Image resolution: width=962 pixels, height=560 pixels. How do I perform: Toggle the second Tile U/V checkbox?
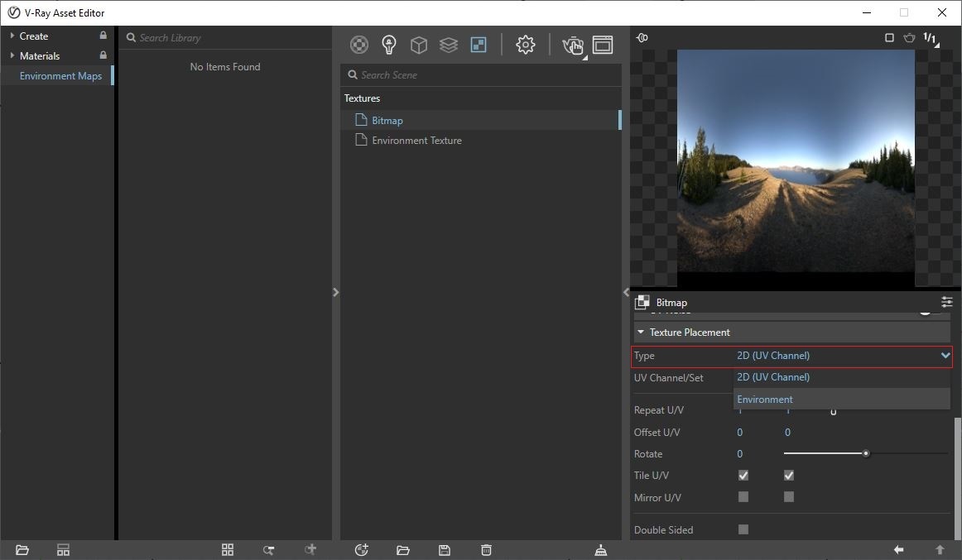[x=789, y=475]
